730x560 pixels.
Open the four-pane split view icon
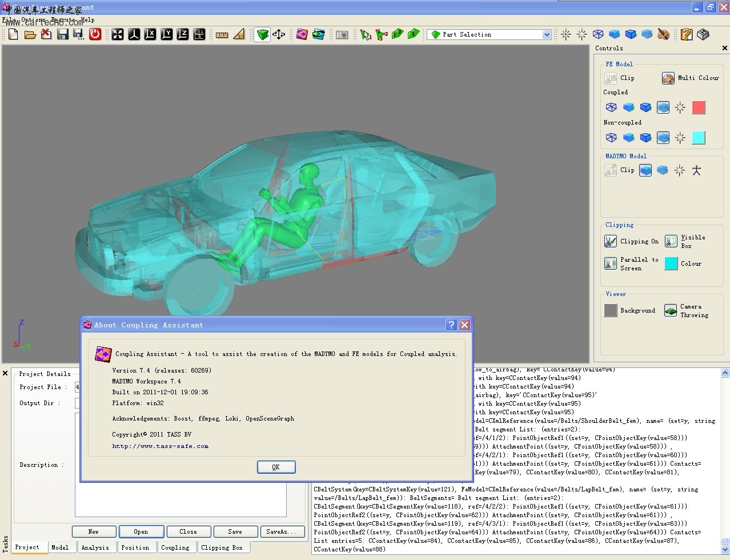[199, 34]
